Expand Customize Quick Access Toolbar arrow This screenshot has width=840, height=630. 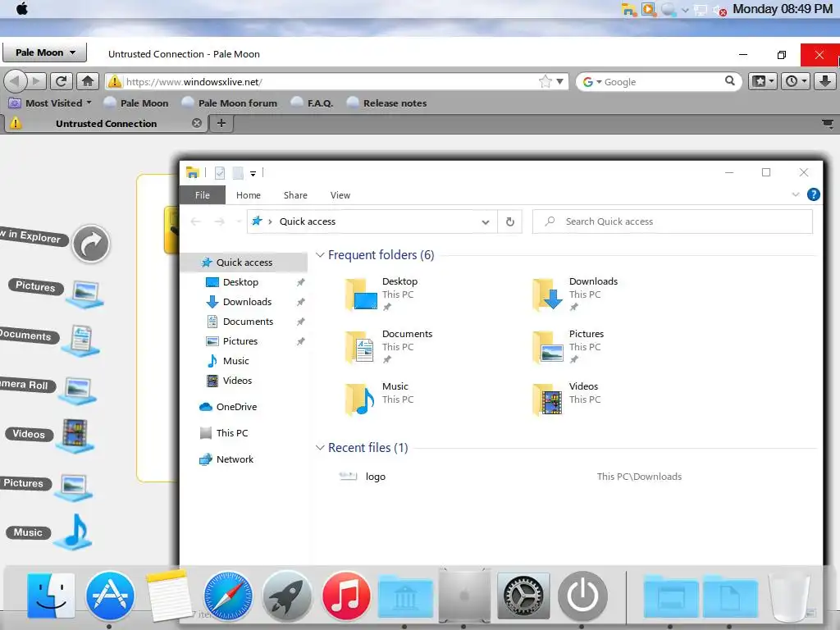253,173
